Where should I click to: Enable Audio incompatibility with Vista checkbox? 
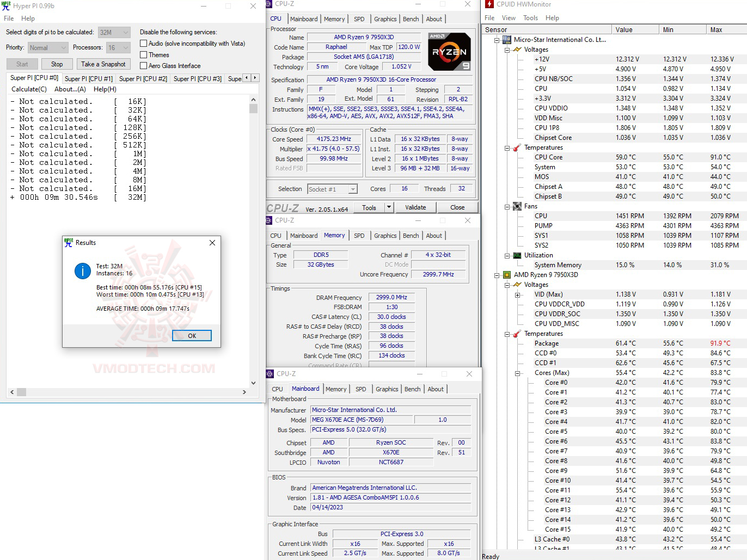pyautogui.click(x=144, y=44)
